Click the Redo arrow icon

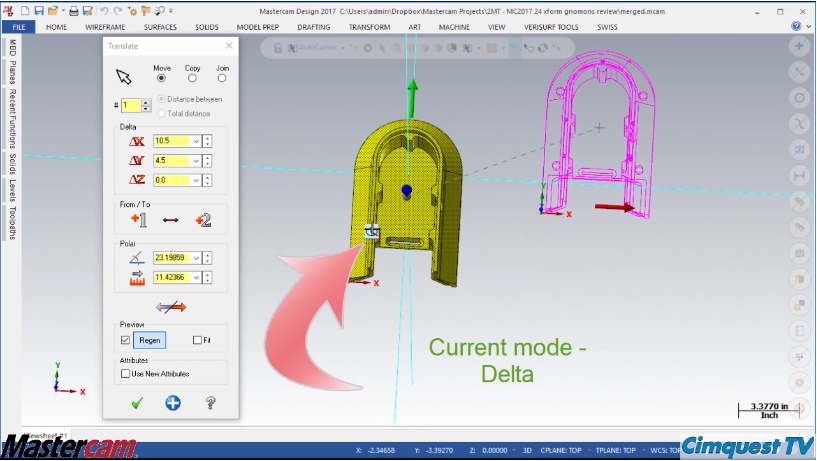(x=118, y=10)
